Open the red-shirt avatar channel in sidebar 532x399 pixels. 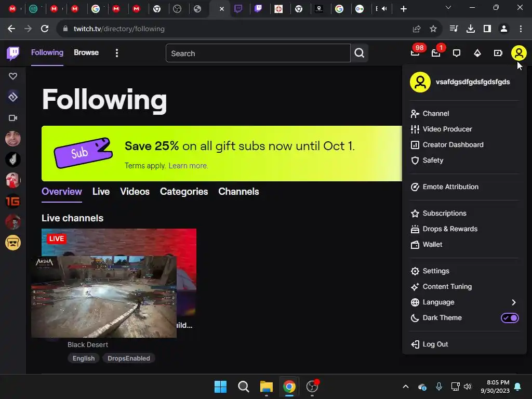(13, 180)
